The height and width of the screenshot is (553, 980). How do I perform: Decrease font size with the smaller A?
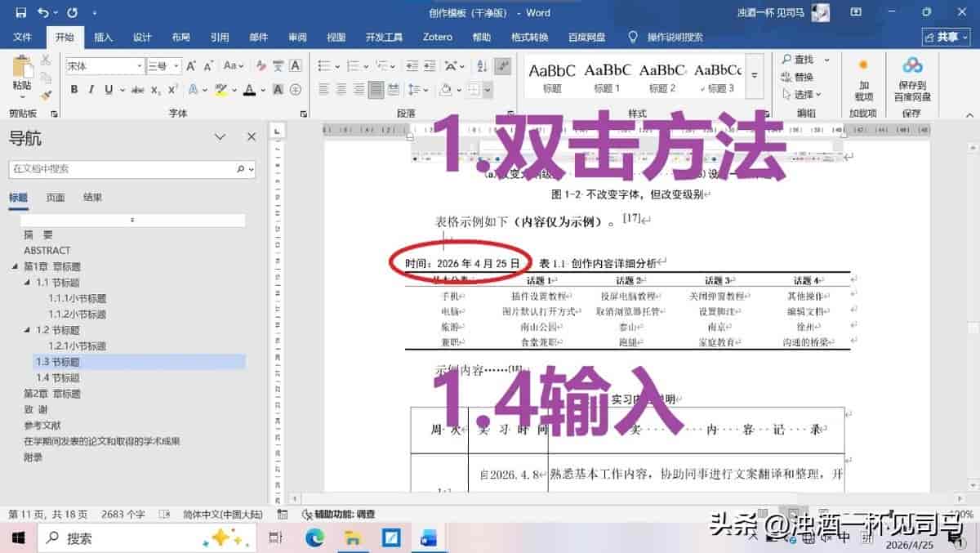coord(207,66)
